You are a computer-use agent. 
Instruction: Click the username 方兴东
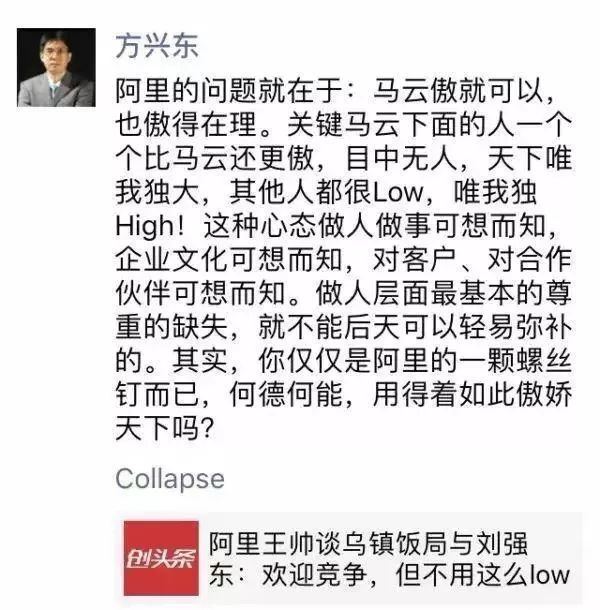click(x=157, y=46)
